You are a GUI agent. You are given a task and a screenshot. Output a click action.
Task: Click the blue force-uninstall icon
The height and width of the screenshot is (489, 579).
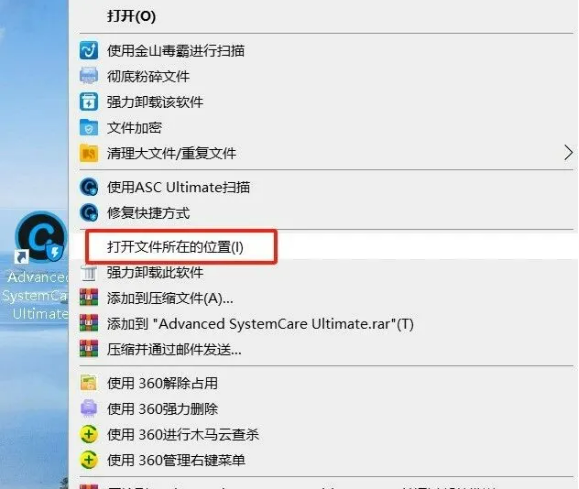point(89,102)
